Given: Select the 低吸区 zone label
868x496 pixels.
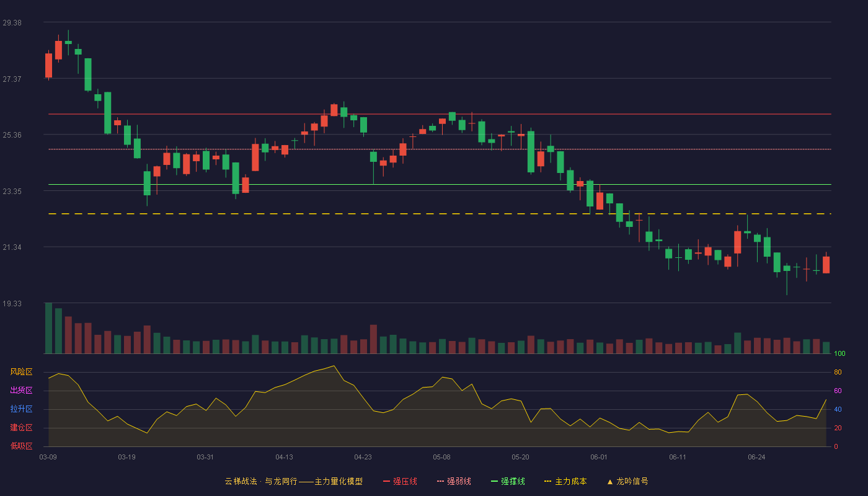Looking at the screenshot, I should pos(21,446).
